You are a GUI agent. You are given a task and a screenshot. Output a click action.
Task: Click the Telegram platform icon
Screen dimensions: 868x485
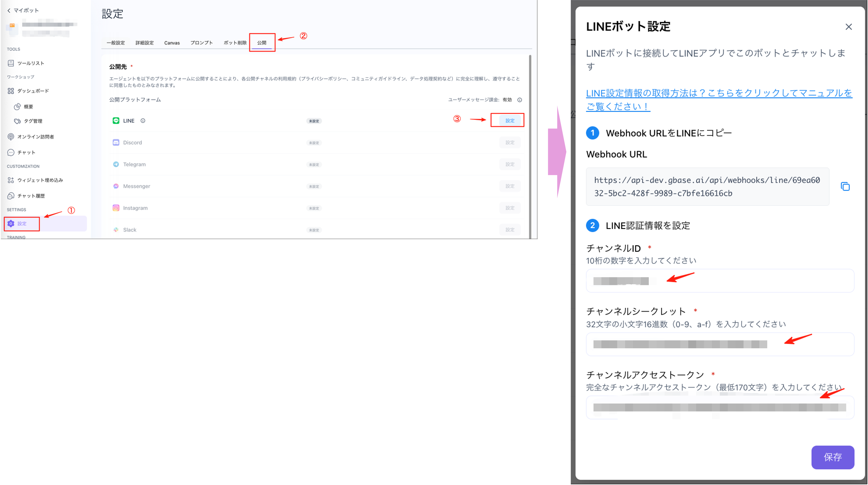coord(116,164)
